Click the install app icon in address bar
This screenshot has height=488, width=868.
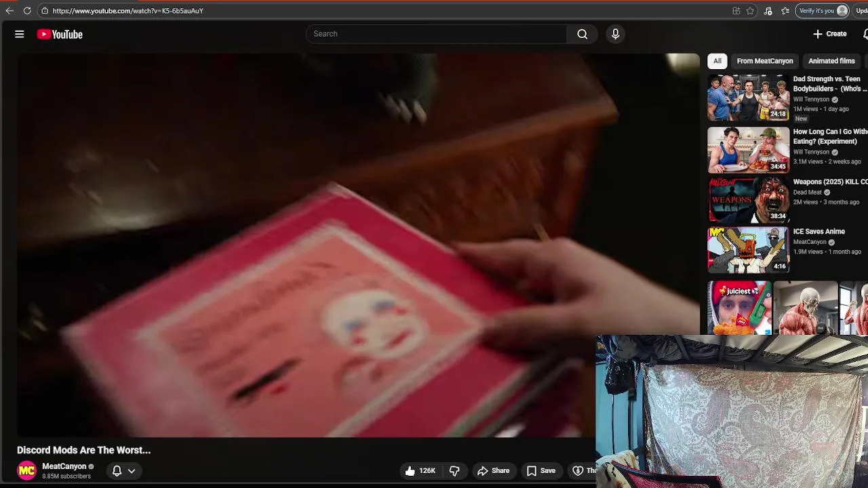click(x=736, y=11)
